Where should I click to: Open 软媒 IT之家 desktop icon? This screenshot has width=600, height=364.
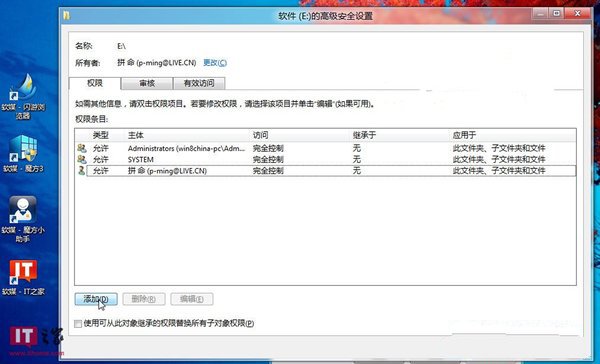coord(23,277)
